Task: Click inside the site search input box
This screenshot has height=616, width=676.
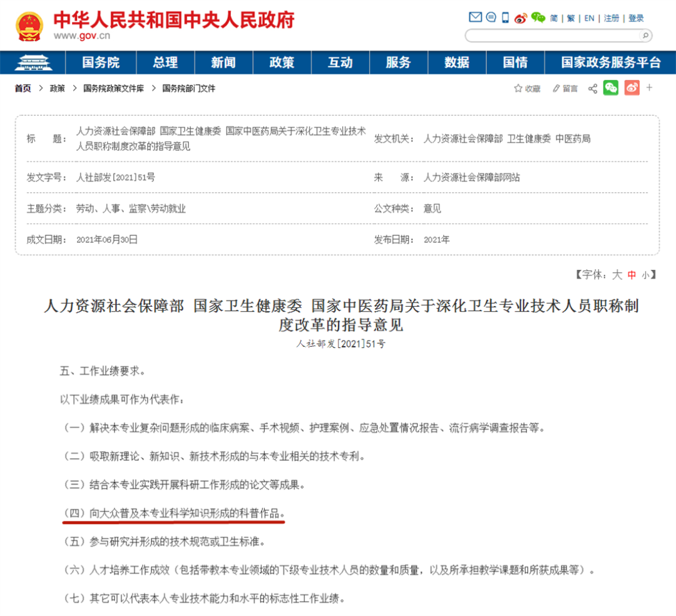Action: tap(551, 36)
